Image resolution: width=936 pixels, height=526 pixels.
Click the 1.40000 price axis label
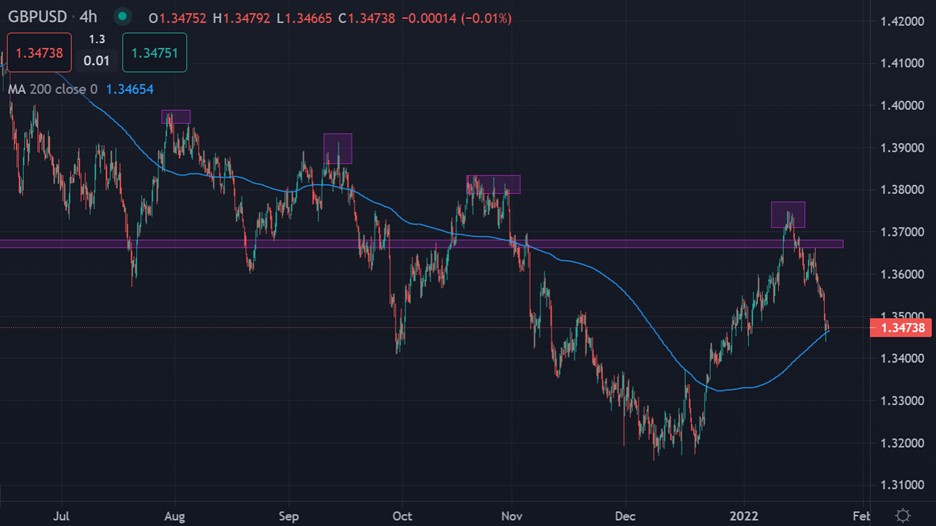tap(902, 106)
